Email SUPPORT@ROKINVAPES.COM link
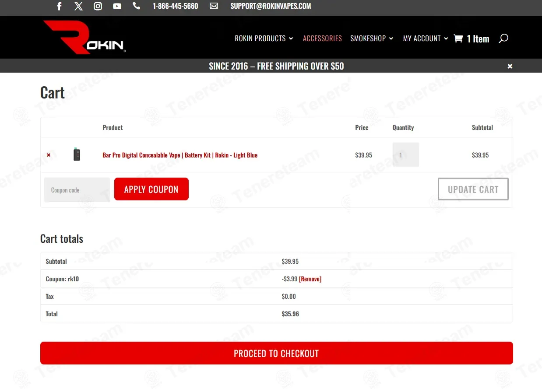Viewport: 542px width, 392px height. coord(271,6)
